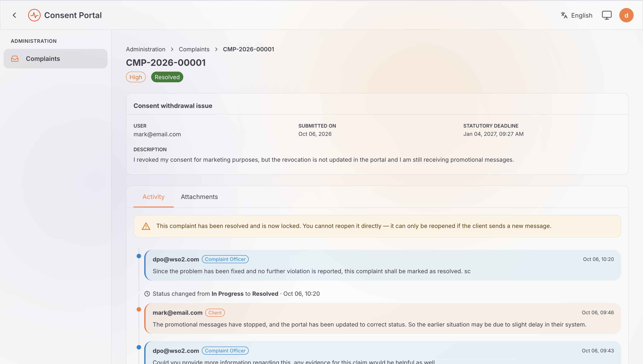Click the orange timeline dot for mark@email.com

point(139,310)
